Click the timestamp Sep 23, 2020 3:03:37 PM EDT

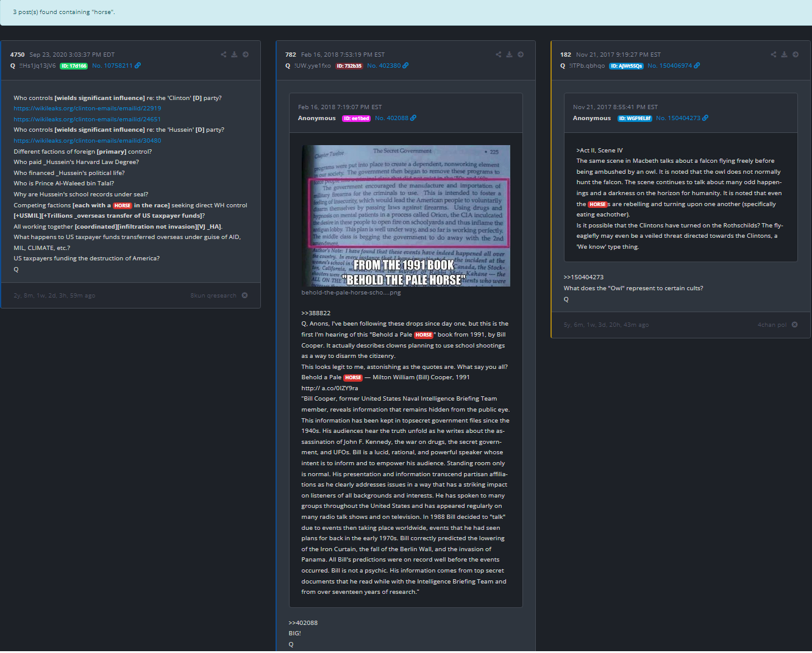[x=72, y=55]
